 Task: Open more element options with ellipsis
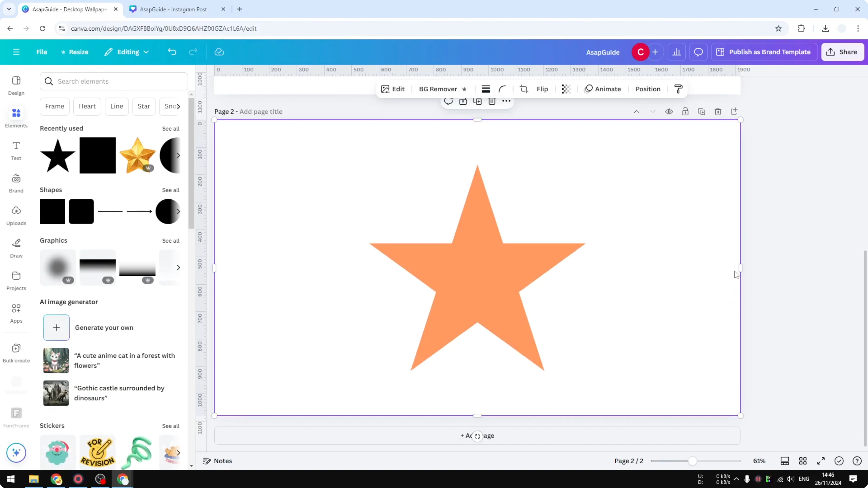pos(506,101)
